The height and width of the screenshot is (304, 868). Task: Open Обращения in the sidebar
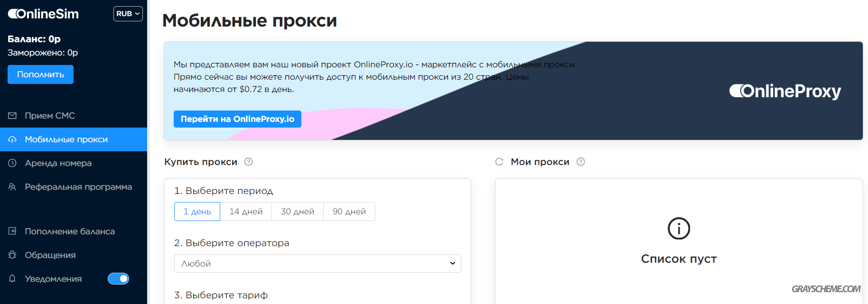[74, 255]
